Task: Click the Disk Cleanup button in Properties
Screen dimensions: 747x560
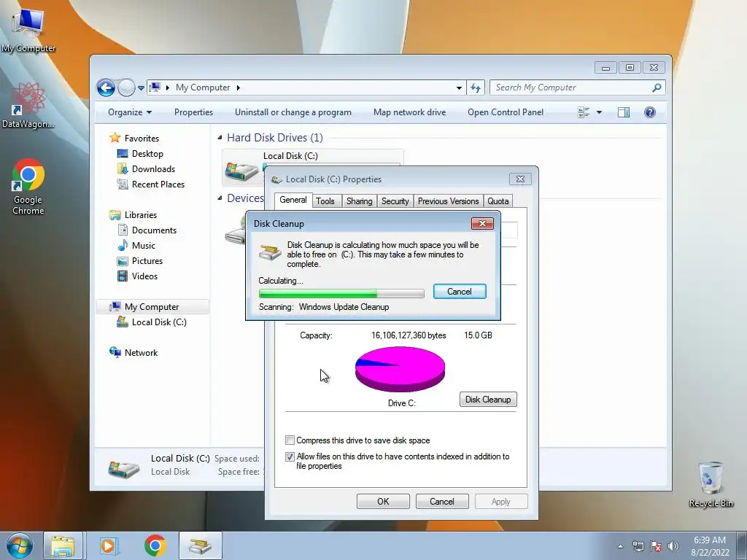Action: pos(488,400)
